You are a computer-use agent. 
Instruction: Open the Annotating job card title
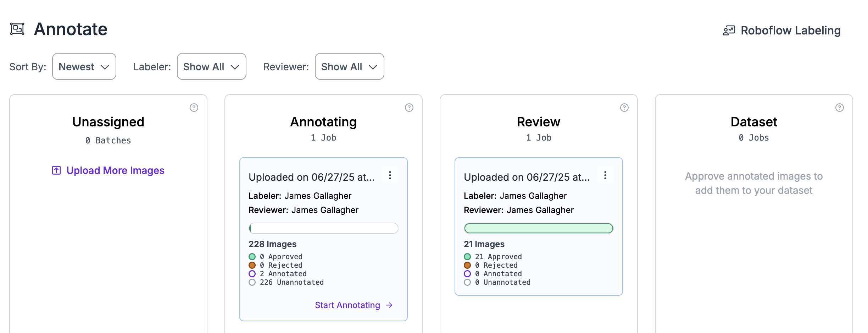click(311, 177)
